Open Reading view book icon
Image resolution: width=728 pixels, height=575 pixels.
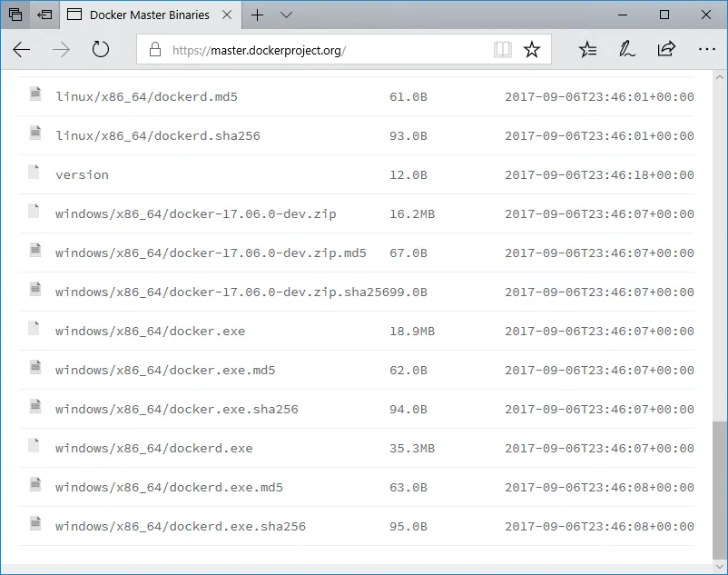(503, 50)
